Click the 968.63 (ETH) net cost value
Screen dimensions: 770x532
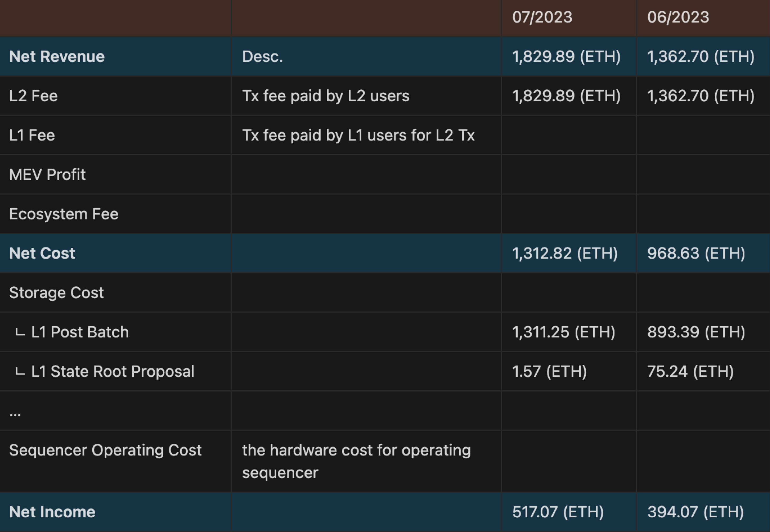pyautogui.click(x=696, y=253)
